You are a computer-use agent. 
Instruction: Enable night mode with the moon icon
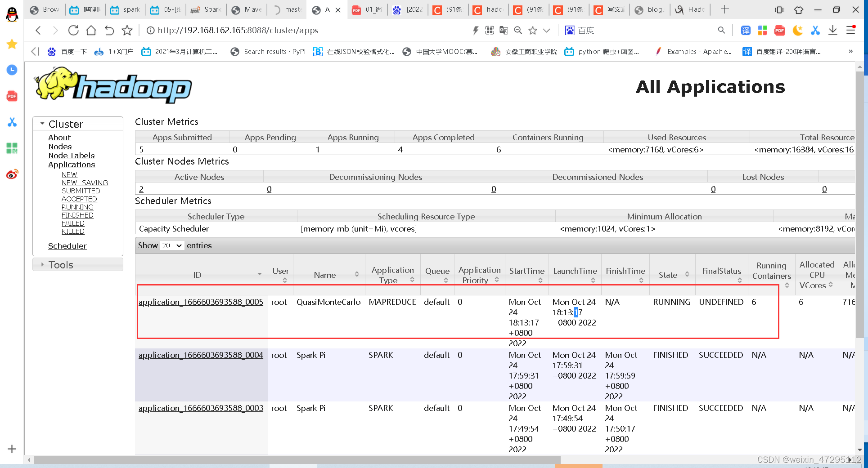798,30
